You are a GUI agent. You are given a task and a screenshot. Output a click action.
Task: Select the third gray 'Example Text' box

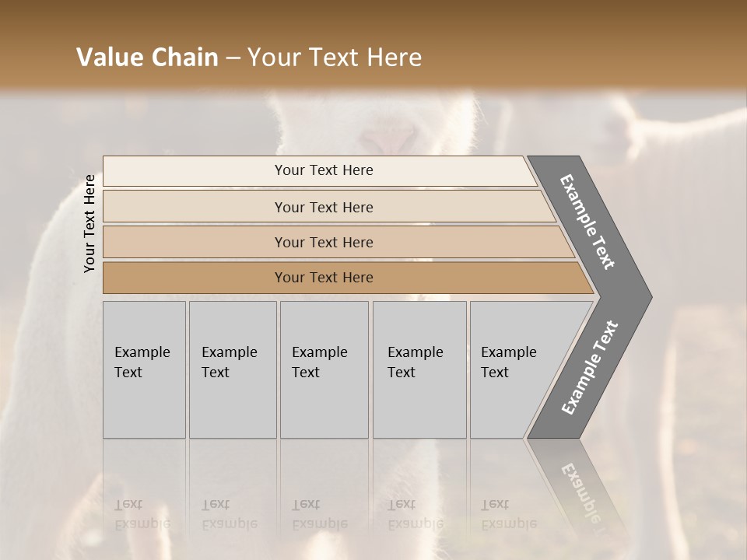(324, 369)
